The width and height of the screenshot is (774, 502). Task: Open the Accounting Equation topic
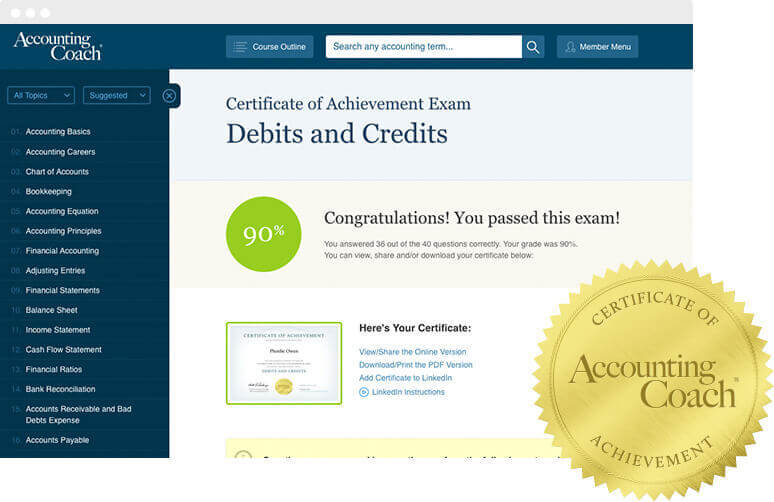(62, 211)
